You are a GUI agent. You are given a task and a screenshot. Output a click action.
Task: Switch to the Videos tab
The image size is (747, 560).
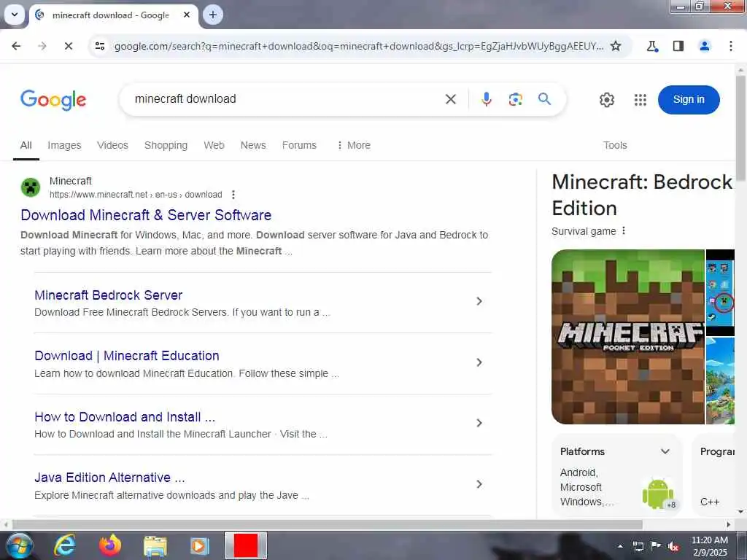pos(112,145)
